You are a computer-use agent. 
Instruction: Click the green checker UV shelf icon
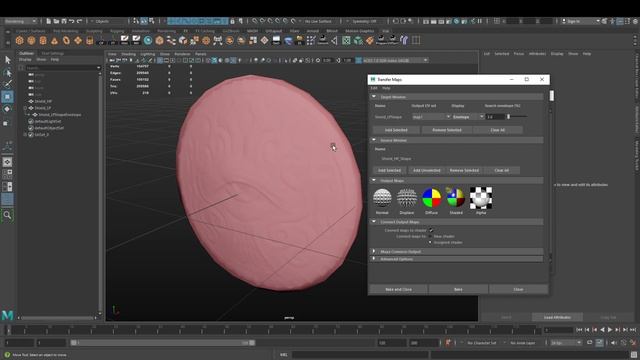[x=346, y=40]
